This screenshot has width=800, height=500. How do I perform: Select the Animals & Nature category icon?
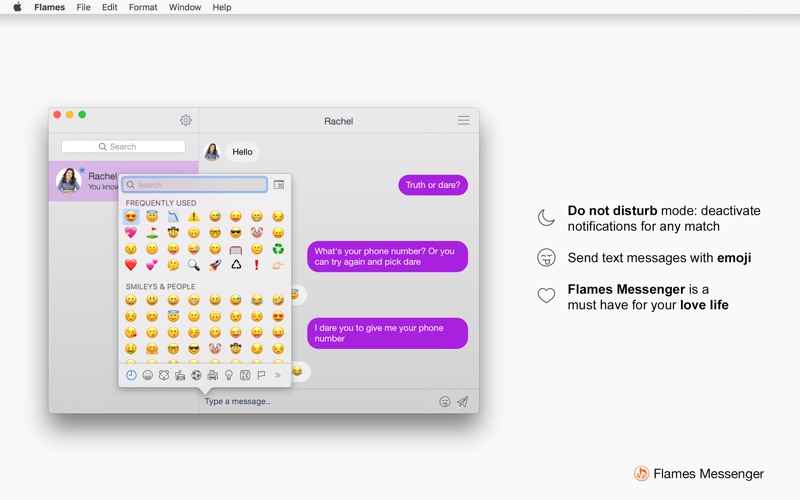click(164, 376)
